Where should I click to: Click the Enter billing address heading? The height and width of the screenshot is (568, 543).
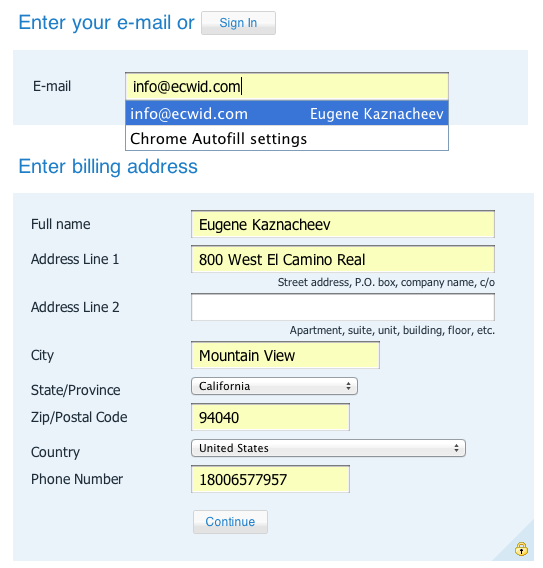click(108, 167)
